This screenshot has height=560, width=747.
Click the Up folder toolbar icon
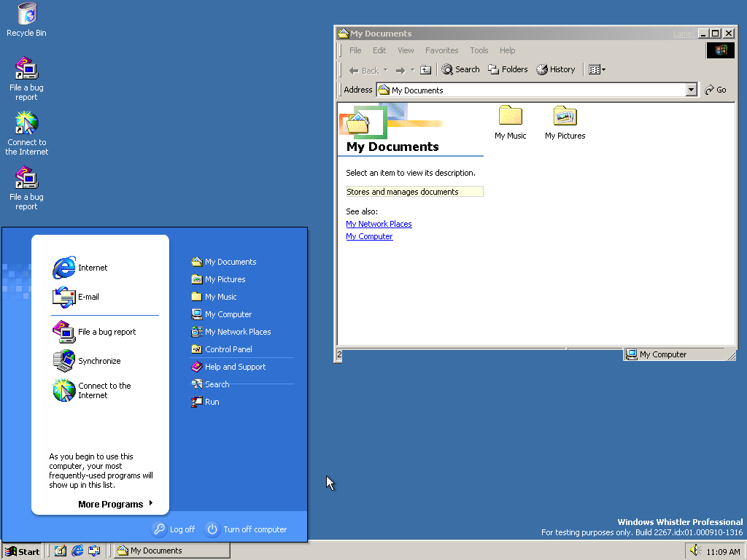[x=426, y=70]
